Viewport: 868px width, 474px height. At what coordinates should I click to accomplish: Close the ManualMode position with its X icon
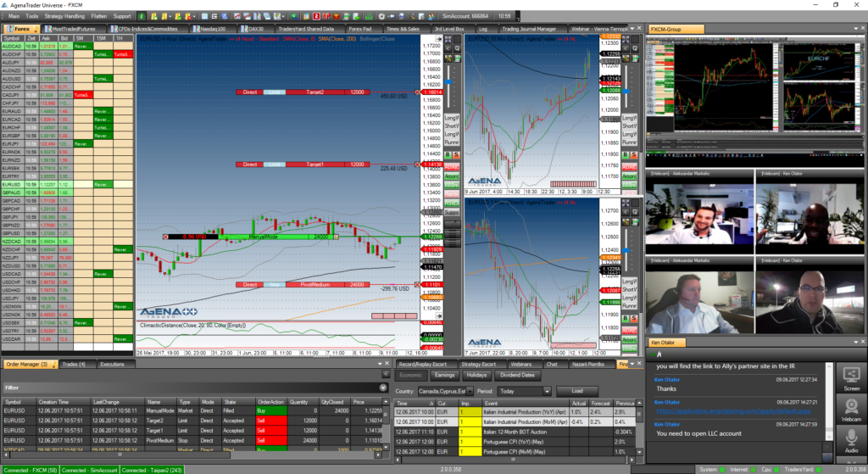165,237
